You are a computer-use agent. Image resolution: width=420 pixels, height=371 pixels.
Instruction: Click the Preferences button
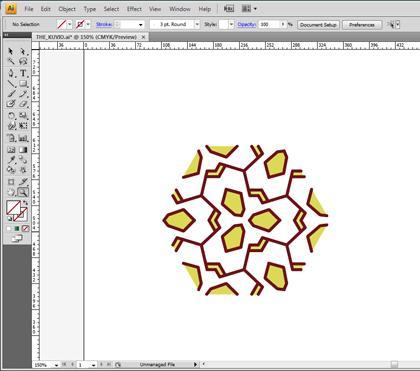362,25
